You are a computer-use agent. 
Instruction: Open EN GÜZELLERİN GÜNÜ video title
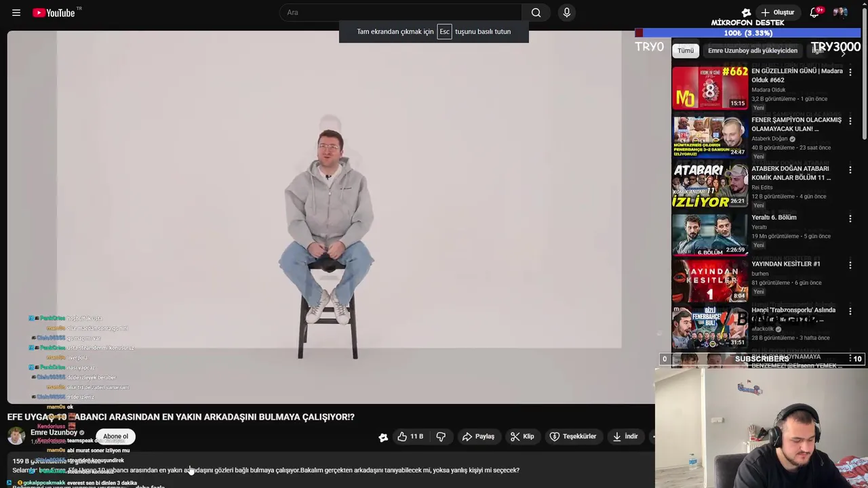[797, 75]
